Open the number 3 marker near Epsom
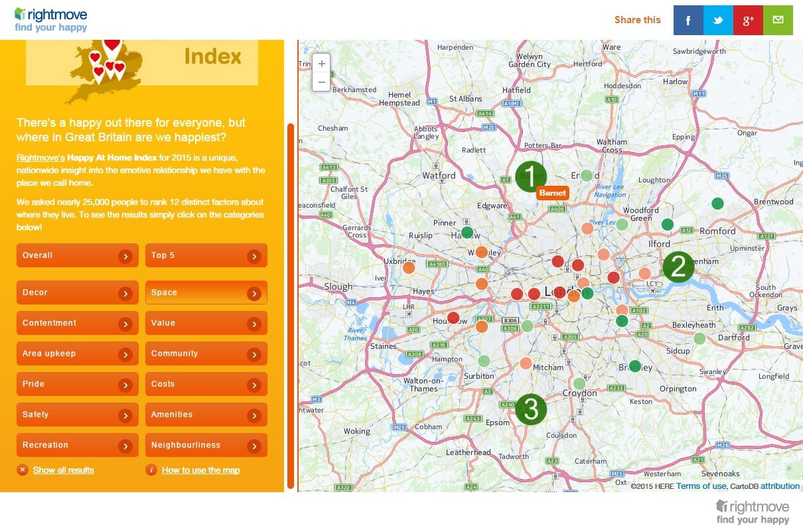Screen dimensions: 803x532 531,410
